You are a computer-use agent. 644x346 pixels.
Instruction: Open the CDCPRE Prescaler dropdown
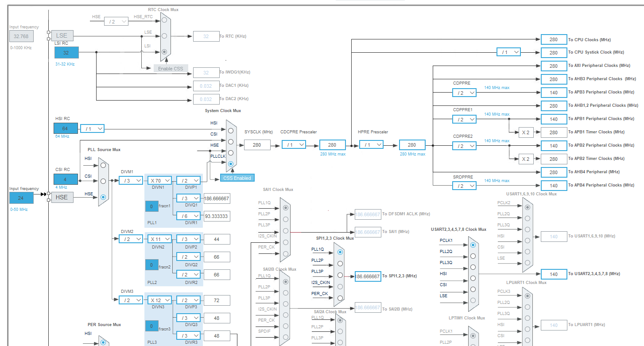pos(294,145)
